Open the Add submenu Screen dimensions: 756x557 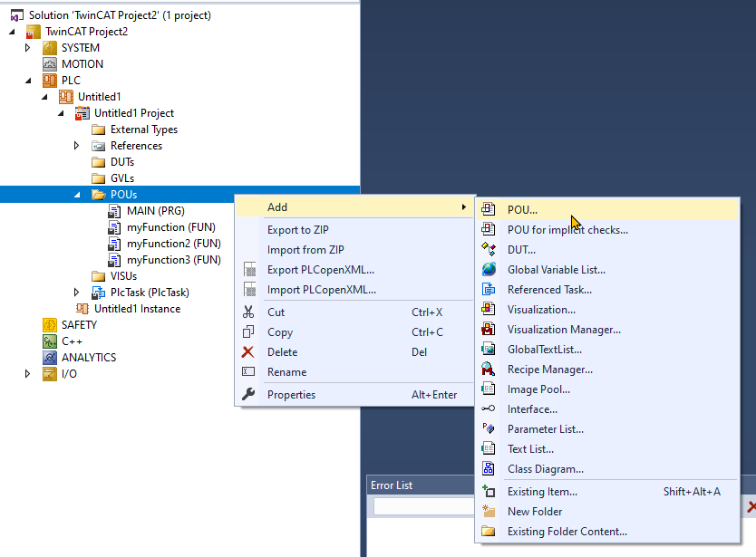[x=354, y=207]
